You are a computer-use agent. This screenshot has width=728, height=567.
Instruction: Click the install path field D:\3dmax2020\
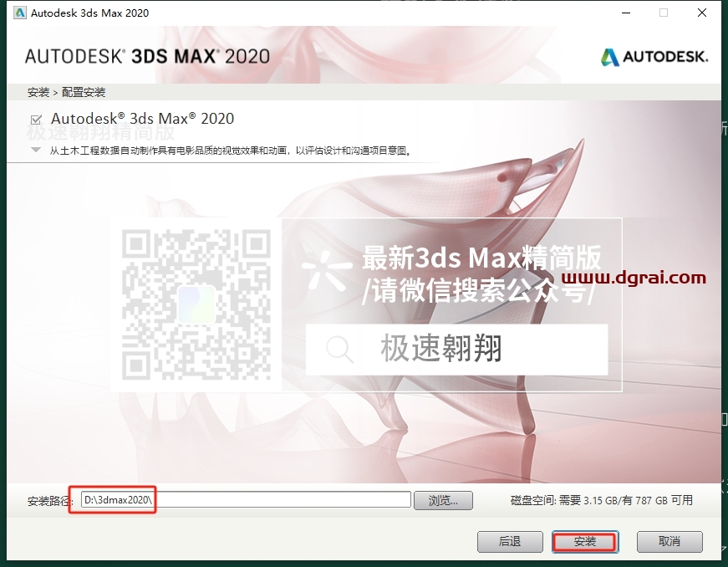(246, 499)
